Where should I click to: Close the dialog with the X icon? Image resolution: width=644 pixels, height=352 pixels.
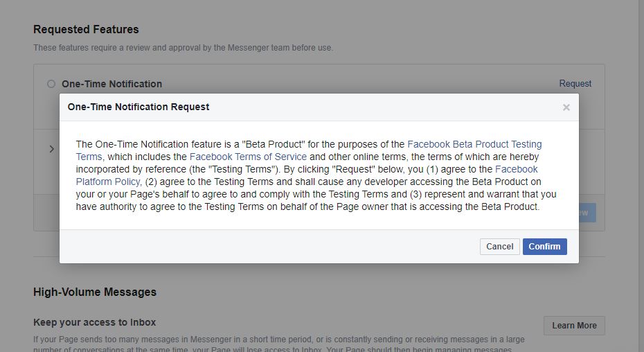[x=566, y=107]
